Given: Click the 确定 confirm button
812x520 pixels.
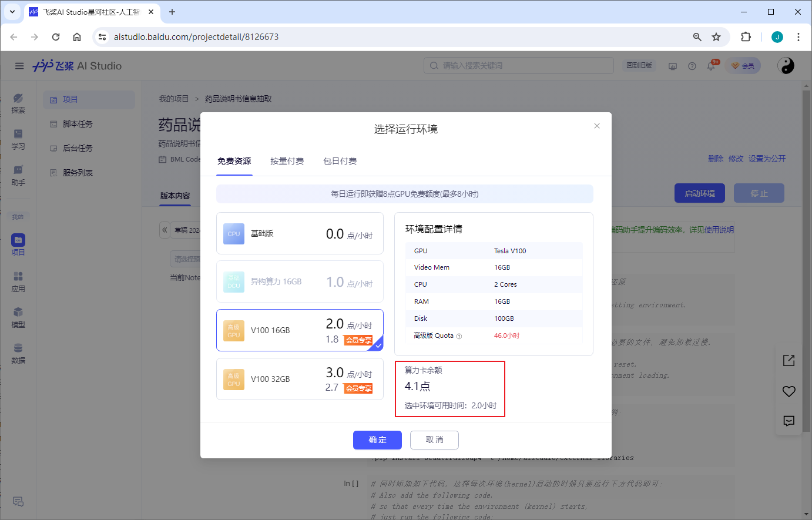Looking at the screenshot, I should [377, 440].
